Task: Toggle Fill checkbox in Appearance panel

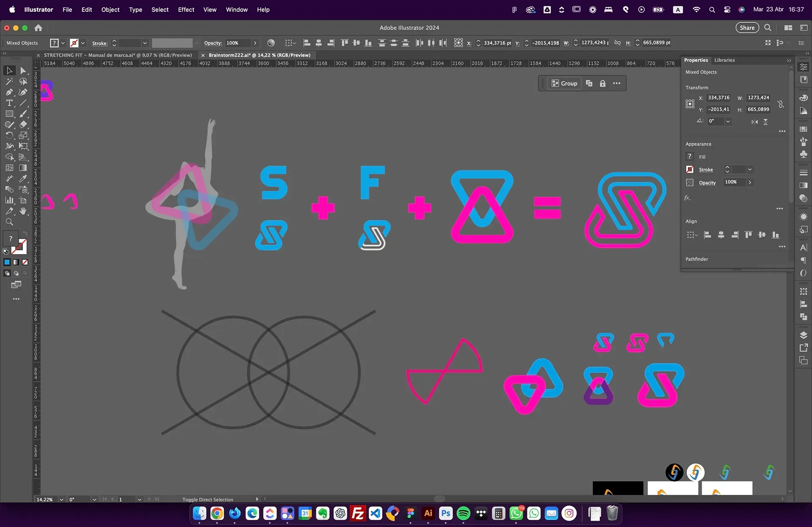Action: pos(689,156)
